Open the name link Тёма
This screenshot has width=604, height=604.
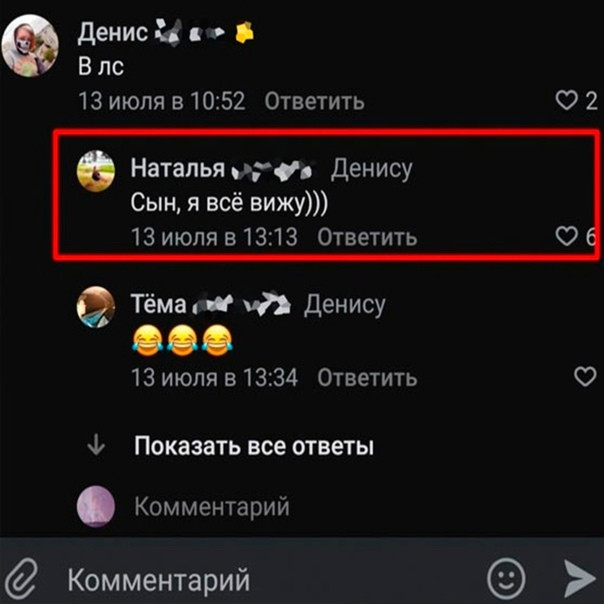pos(158,304)
